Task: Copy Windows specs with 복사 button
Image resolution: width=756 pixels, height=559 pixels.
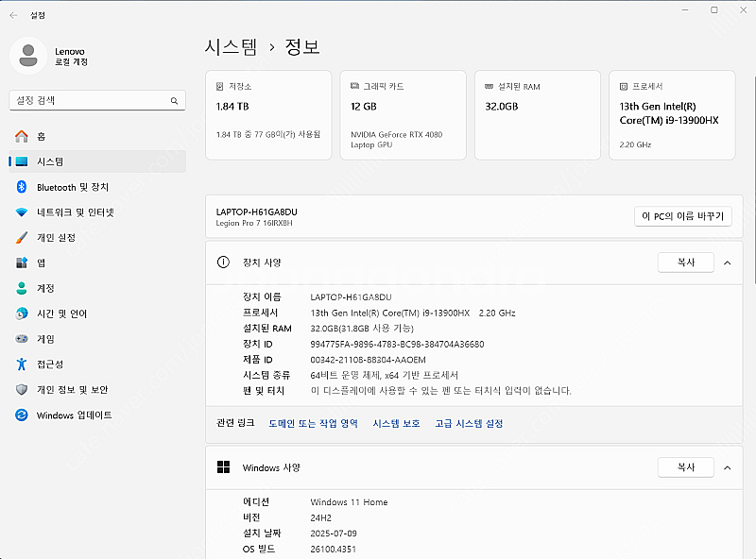Action: (x=686, y=467)
